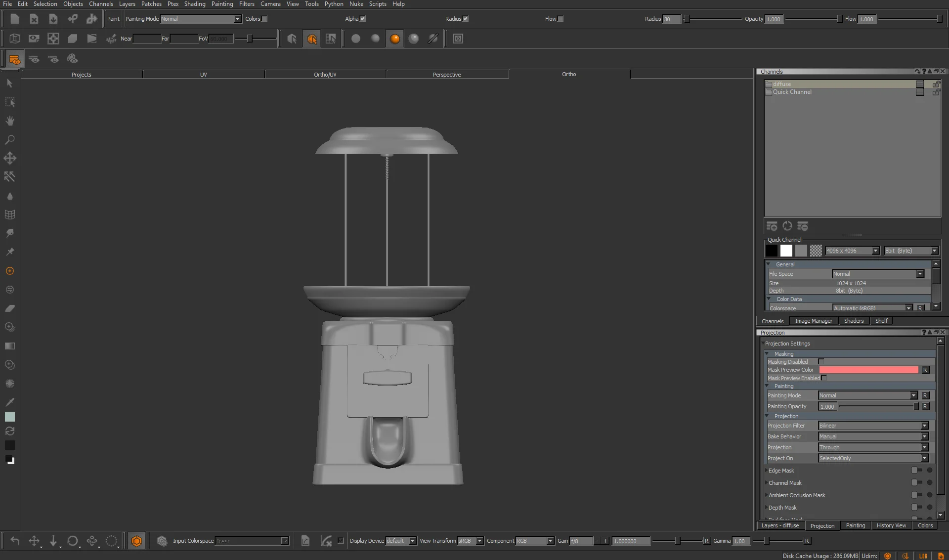Click the orange sphere shading icon
949x560 pixels.
[394, 39]
